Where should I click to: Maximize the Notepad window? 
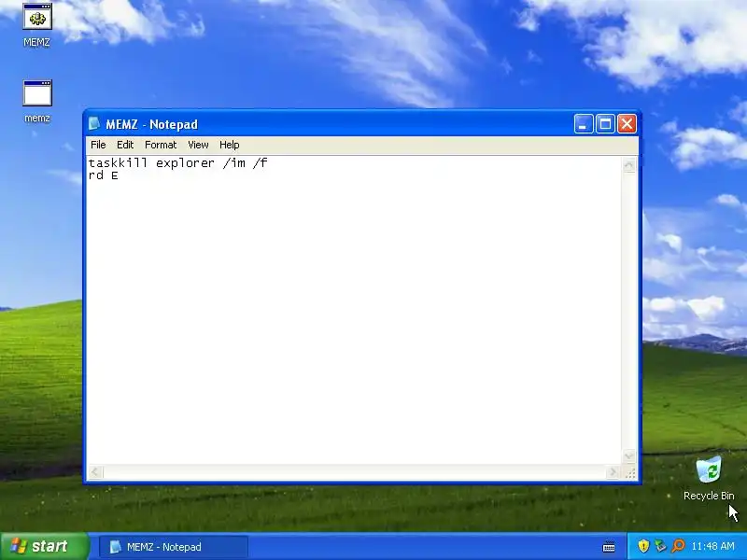click(x=605, y=124)
